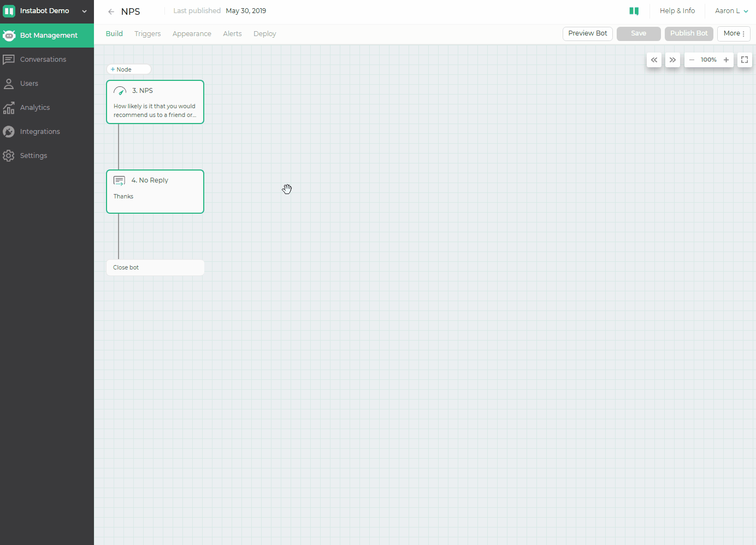Click the NPS question text
The width and height of the screenshot is (756, 545).
155,111
